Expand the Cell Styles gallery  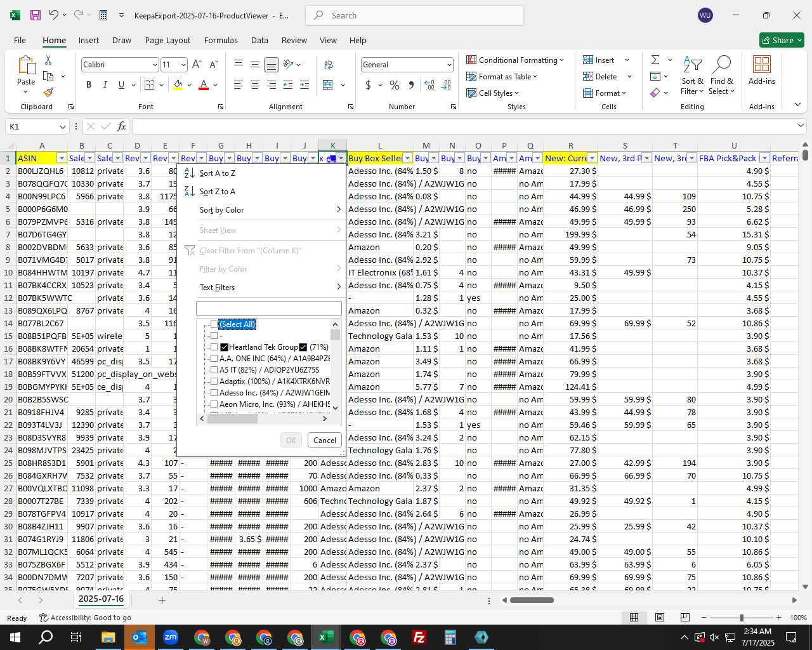pos(493,93)
